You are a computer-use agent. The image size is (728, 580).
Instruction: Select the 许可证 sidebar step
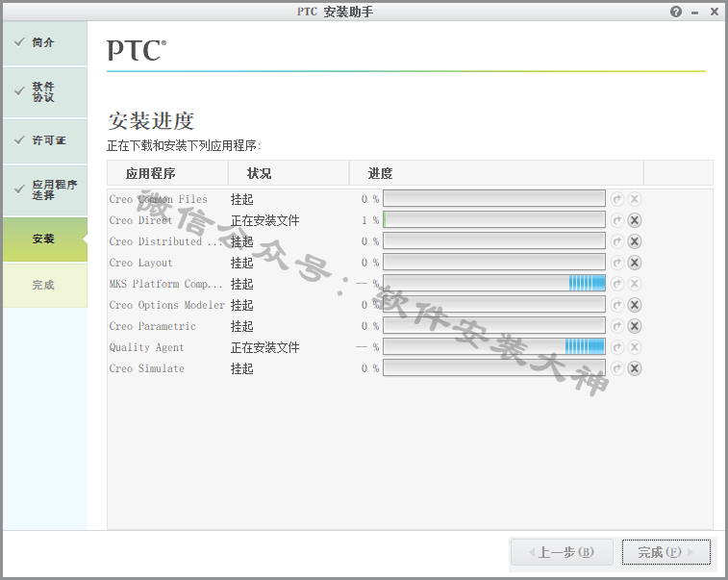click(x=45, y=140)
